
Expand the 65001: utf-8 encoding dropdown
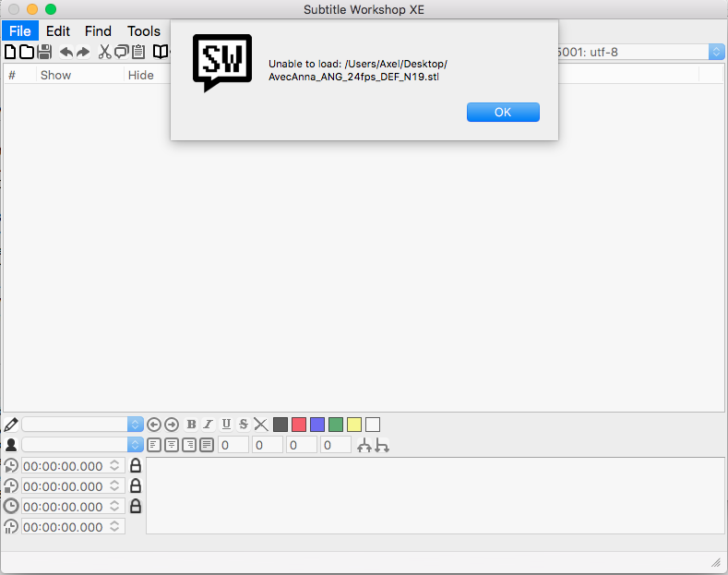click(716, 52)
